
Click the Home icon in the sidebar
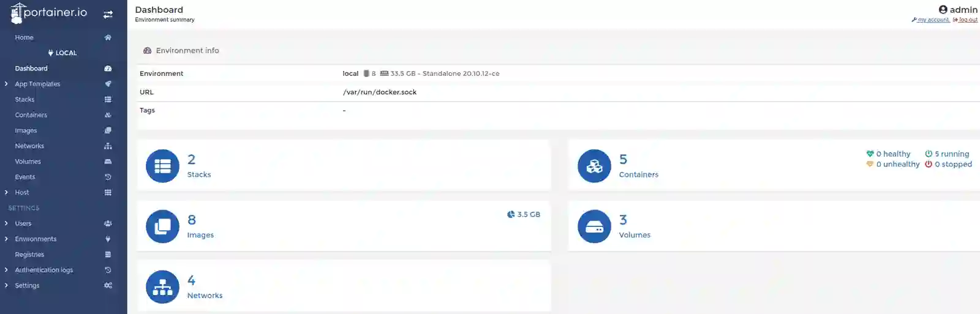108,37
